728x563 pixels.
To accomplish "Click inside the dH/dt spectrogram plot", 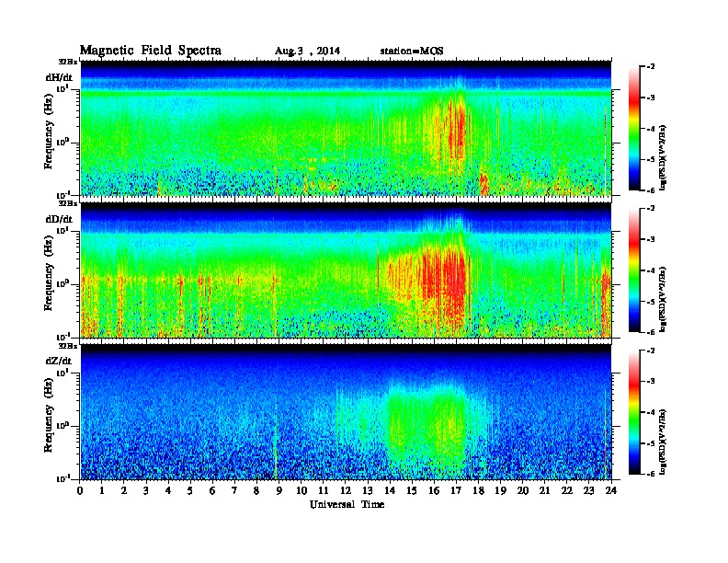I will click(346, 128).
